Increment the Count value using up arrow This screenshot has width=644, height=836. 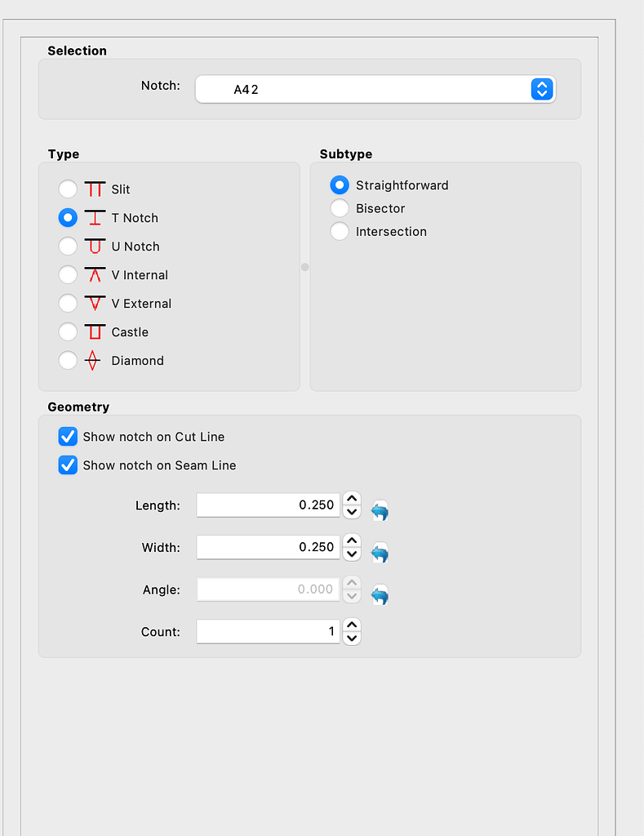tap(351, 625)
